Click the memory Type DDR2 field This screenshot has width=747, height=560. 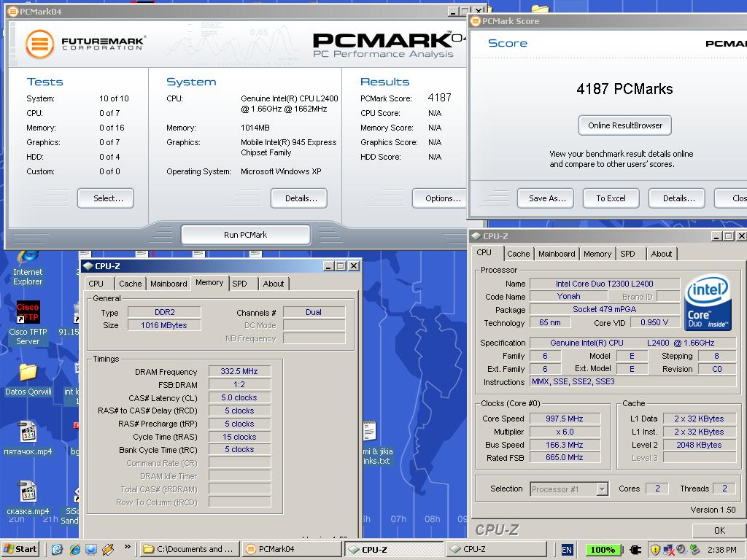coord(164,312)
